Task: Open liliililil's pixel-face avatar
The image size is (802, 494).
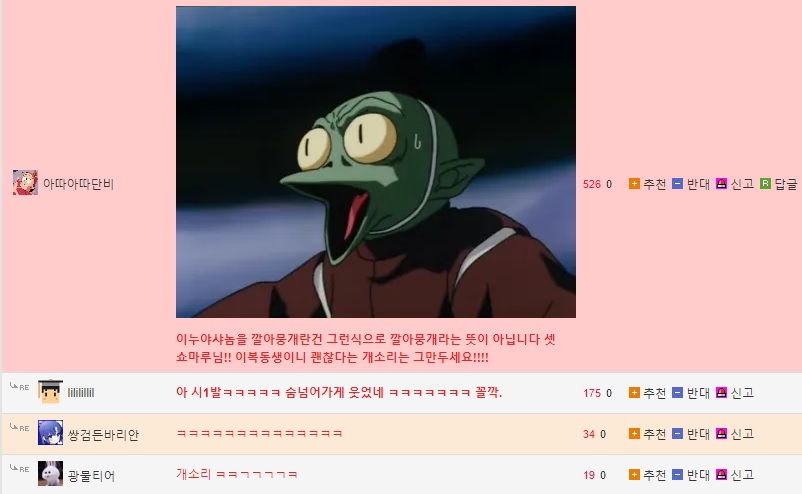Action: point(50,392)
